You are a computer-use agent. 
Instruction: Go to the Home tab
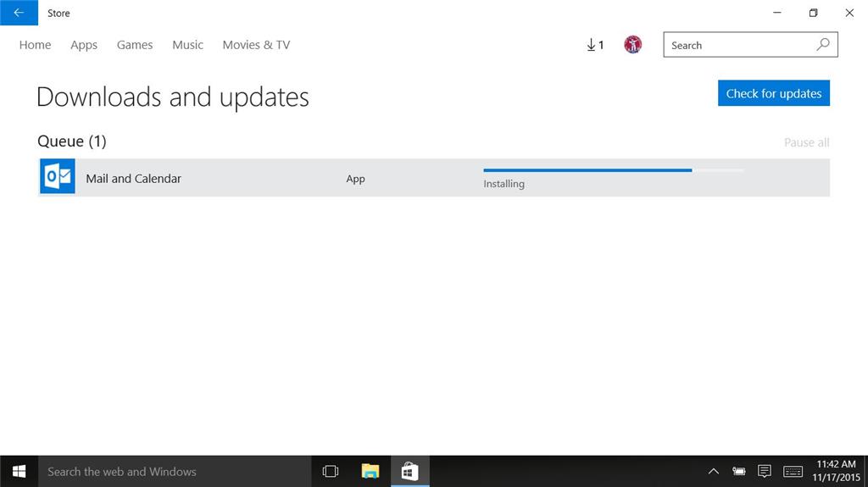pos(35,45)
